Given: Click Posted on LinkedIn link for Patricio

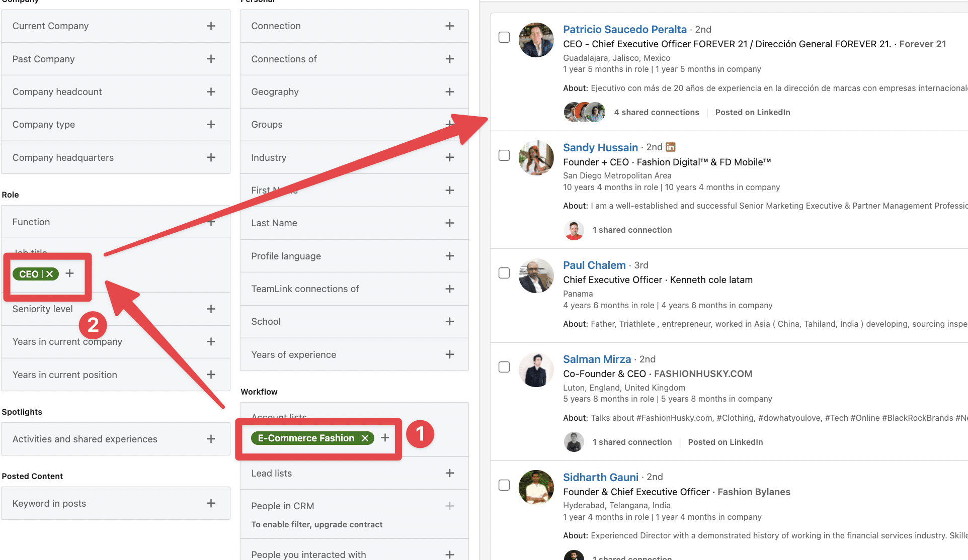Looking at the screenshot, I should (x=753, y=112).
